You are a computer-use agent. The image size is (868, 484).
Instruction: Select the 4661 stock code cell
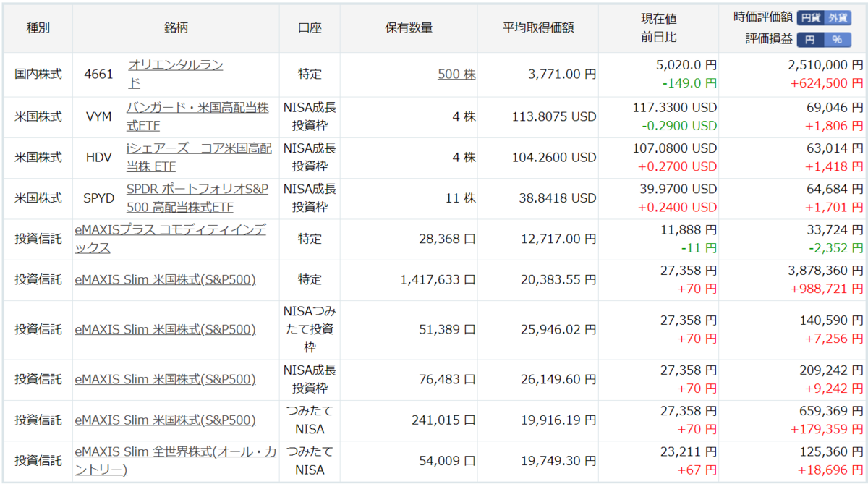98,74
